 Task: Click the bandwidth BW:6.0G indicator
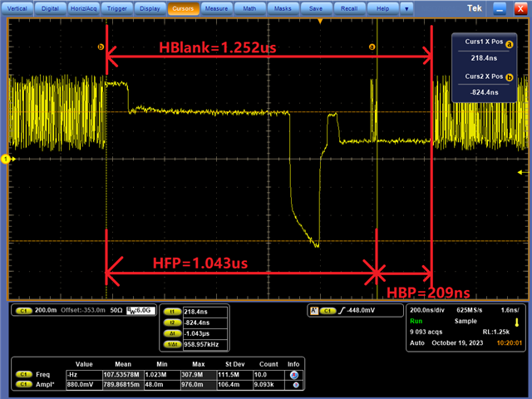[140, 310]
